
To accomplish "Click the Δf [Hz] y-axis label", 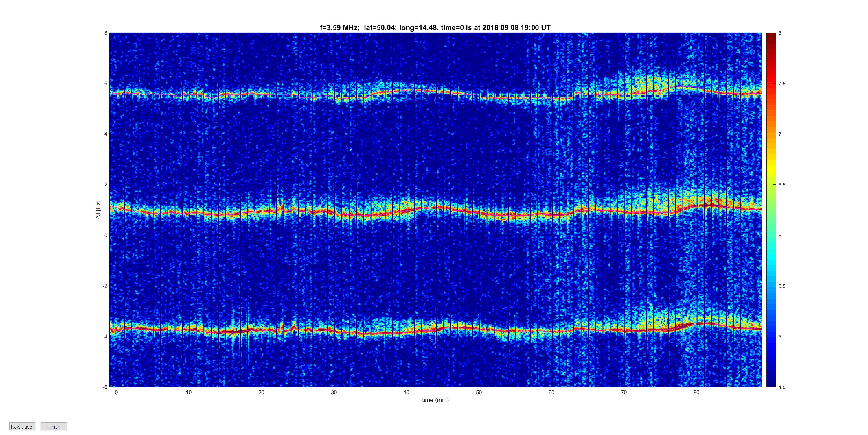I will tap(98, 210).
